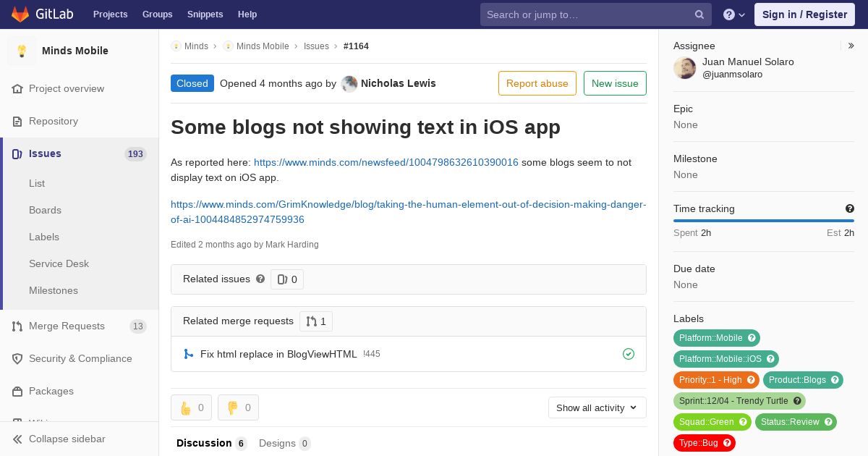Click the green pipeline passed check icon
This screenshot has height=456, width=868.
point(629,354)
